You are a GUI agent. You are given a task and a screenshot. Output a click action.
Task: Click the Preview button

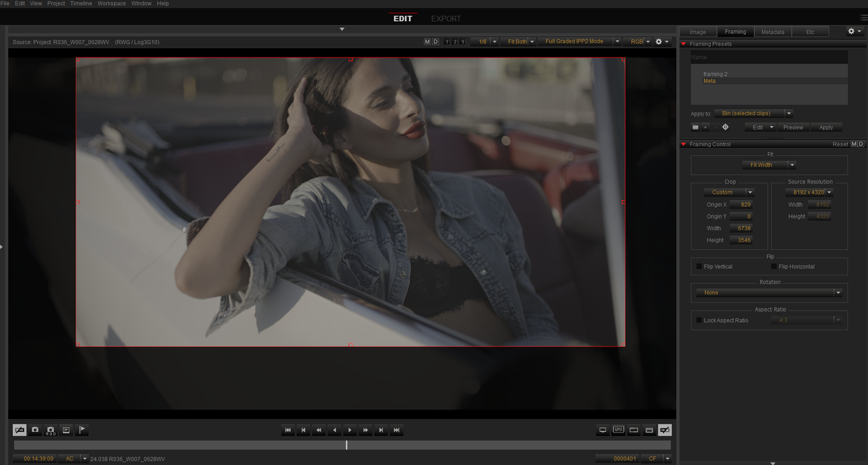point(793,127)
